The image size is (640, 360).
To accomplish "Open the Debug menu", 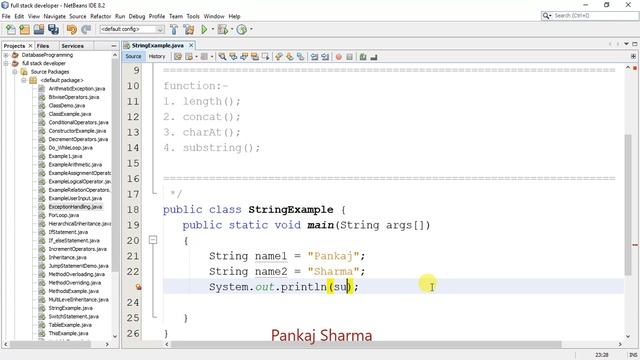I will coord(137,16).
